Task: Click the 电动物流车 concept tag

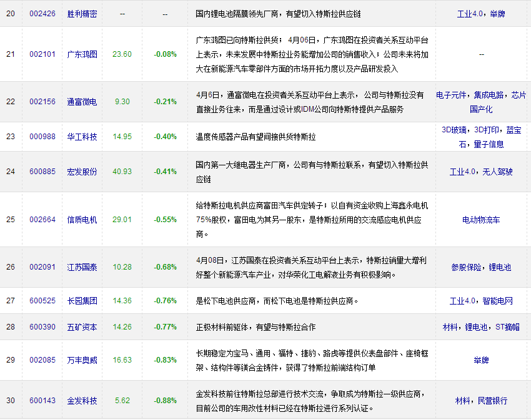Action: click(481, 220)
